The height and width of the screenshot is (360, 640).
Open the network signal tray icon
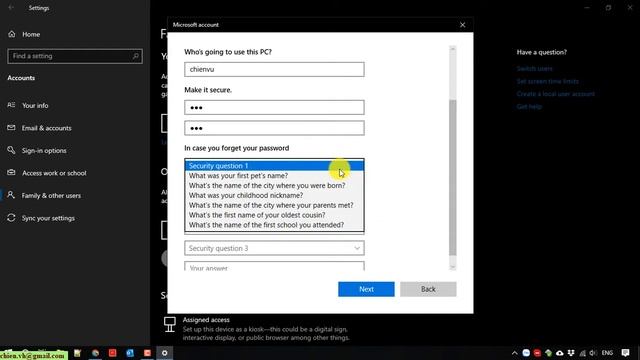[582, 353]
